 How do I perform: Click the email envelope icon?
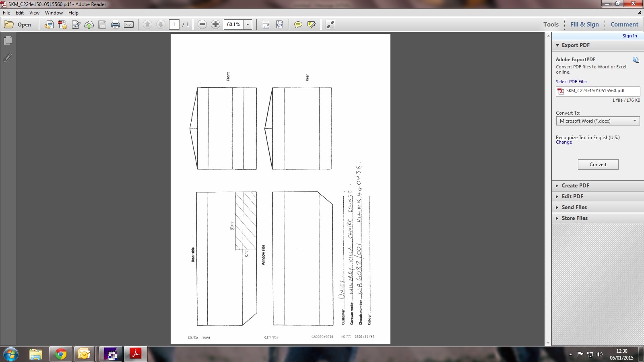129,25
